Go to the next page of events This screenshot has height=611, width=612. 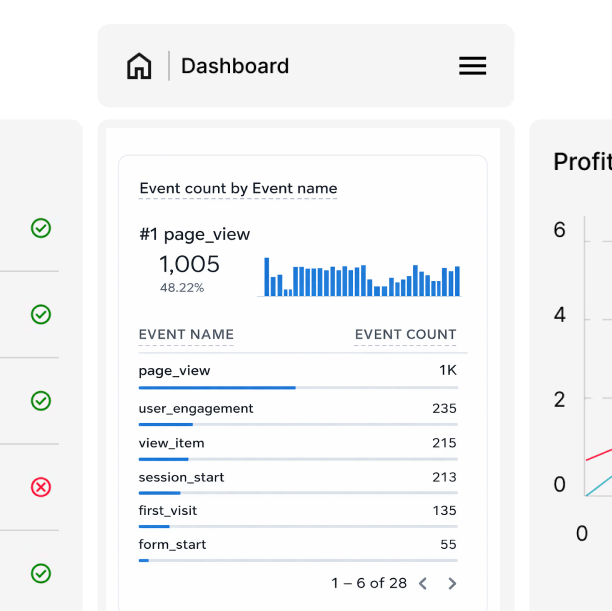pyautogui.click(x=452, y=583)
